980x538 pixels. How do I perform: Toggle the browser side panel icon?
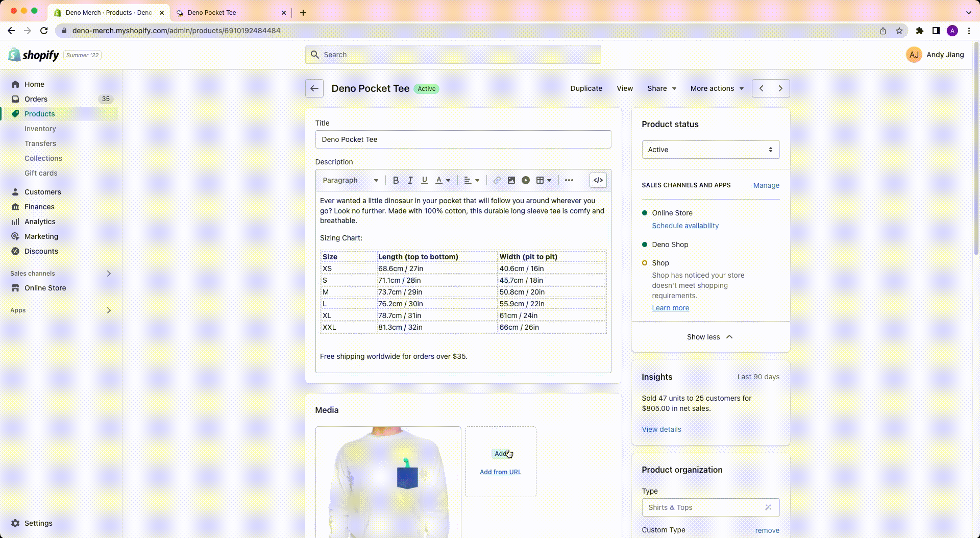pos(936,31)
